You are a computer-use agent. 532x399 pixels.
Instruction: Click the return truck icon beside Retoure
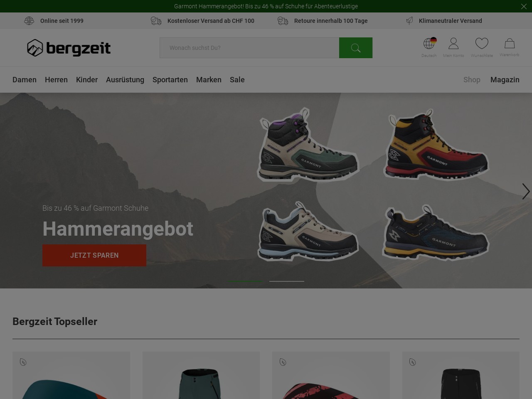coord(283,21)
